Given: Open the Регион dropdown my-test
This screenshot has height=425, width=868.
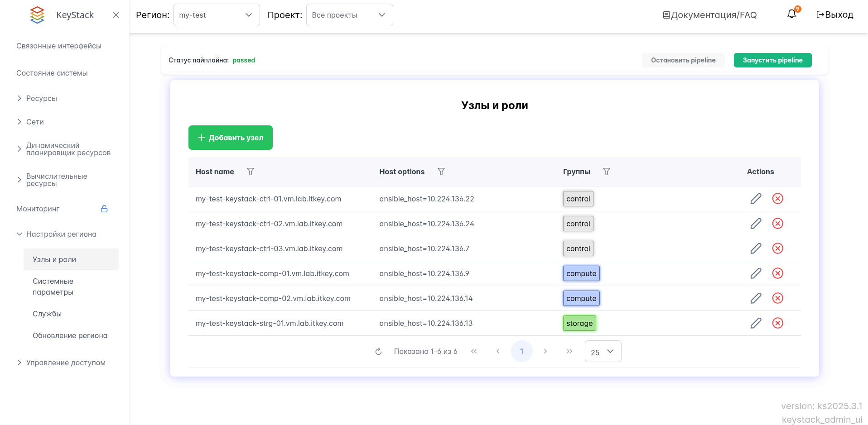Looking at the screenshot, I should [216, 15].
